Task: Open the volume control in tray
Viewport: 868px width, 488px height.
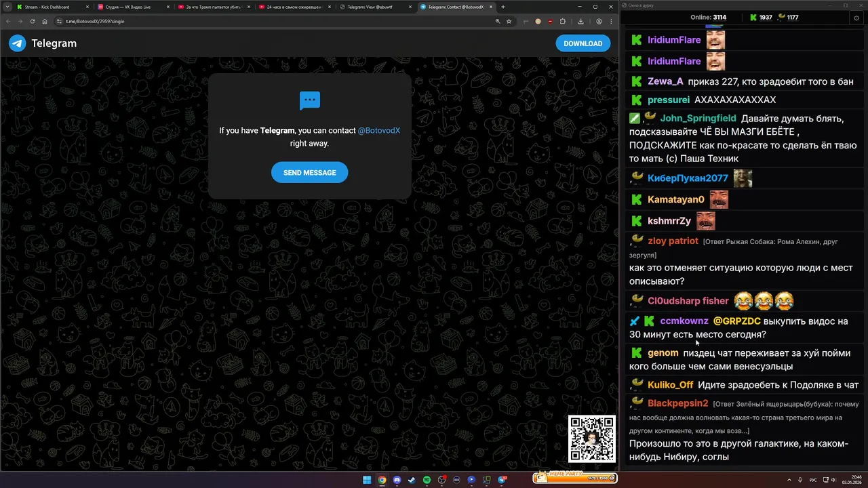Action: [x=835, y=480]
